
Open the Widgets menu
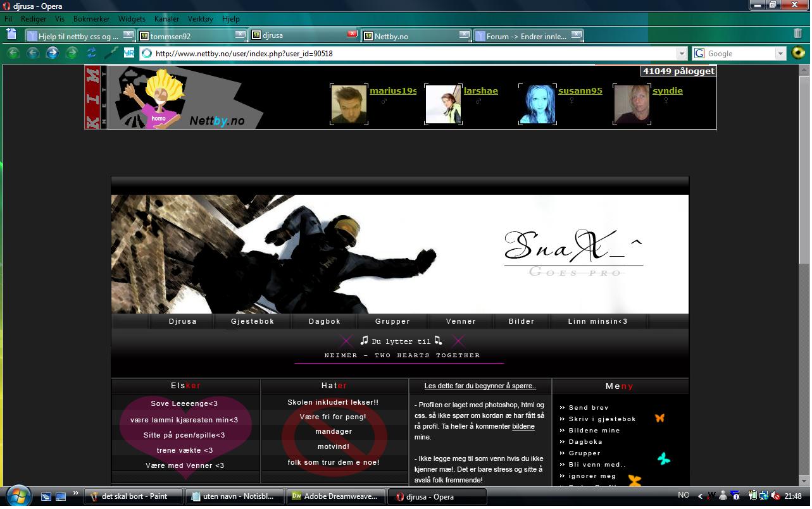point(132,19)
